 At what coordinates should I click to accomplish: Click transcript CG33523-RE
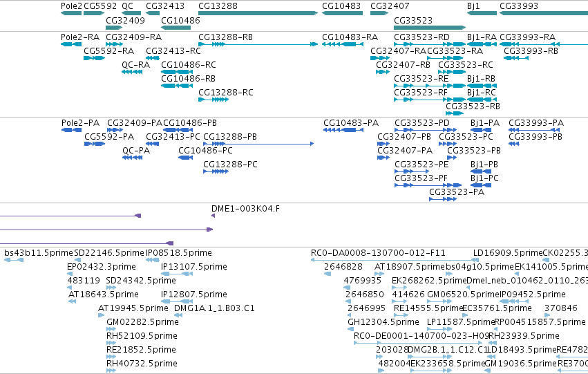(x=421, y=79)
